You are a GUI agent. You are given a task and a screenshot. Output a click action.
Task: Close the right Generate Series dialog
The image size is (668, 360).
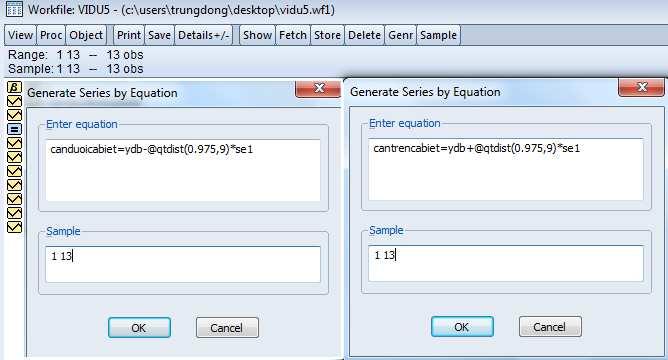641,87
